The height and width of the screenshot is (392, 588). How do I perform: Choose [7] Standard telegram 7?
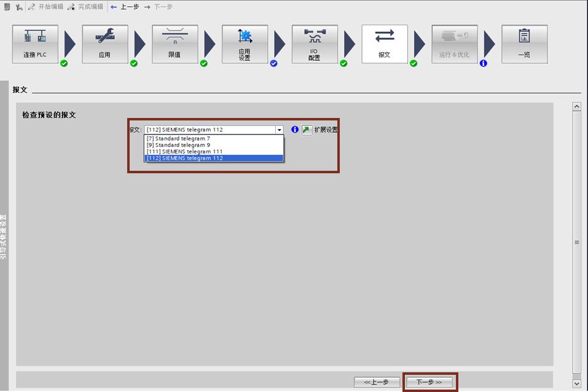click(213, 139)
